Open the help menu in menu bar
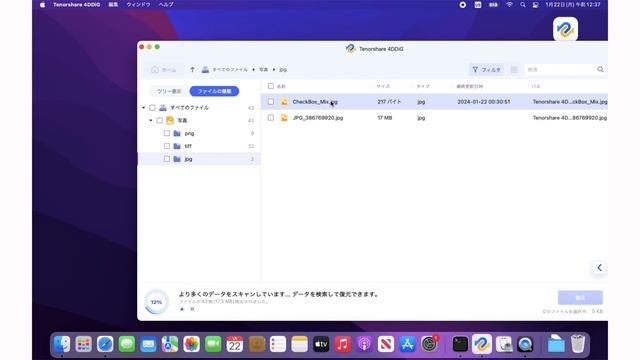 (166, 4)
